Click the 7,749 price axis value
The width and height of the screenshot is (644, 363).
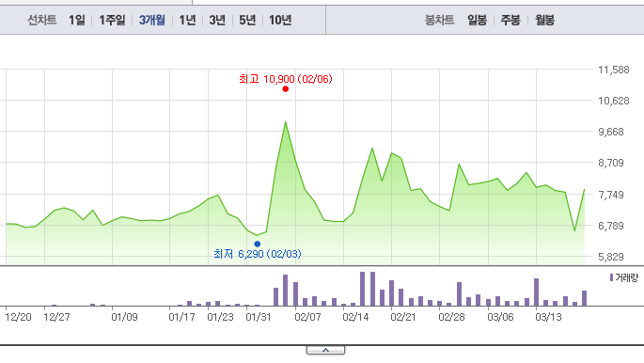[611, 195]
